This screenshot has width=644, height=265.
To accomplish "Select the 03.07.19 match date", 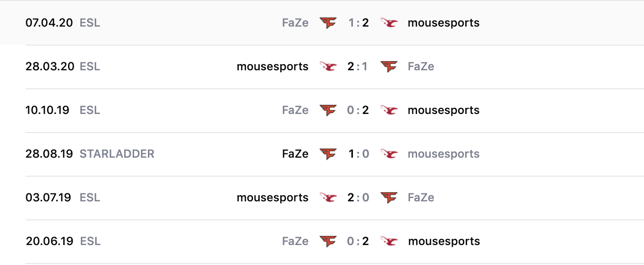I will (49, 198).
